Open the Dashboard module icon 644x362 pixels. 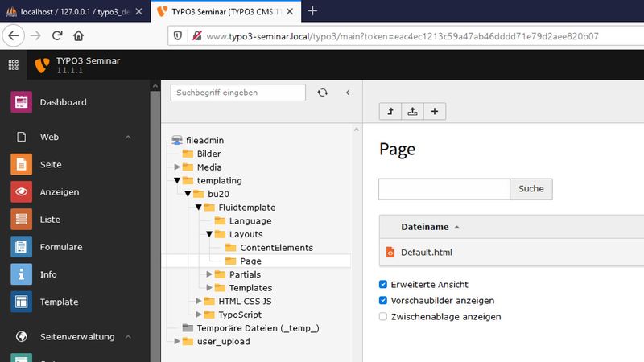pyautogui.click(x=22, y=102)
